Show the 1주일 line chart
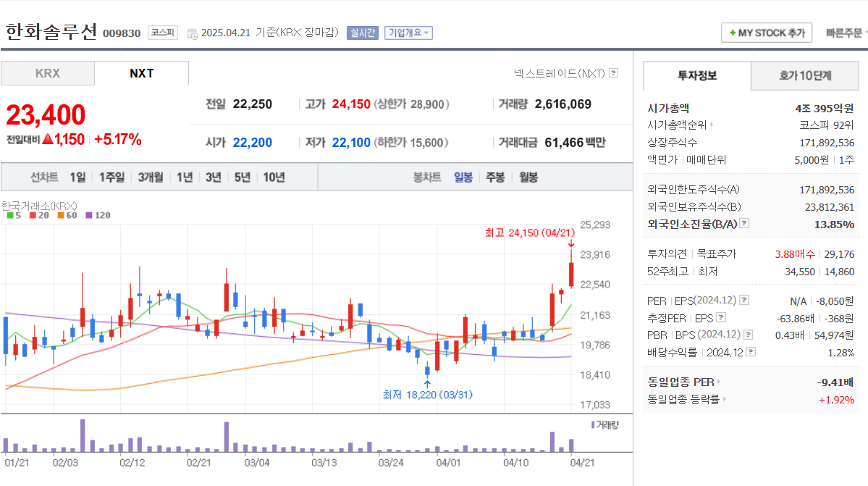Viewport: 868px width, 486px height. point(111,177)
